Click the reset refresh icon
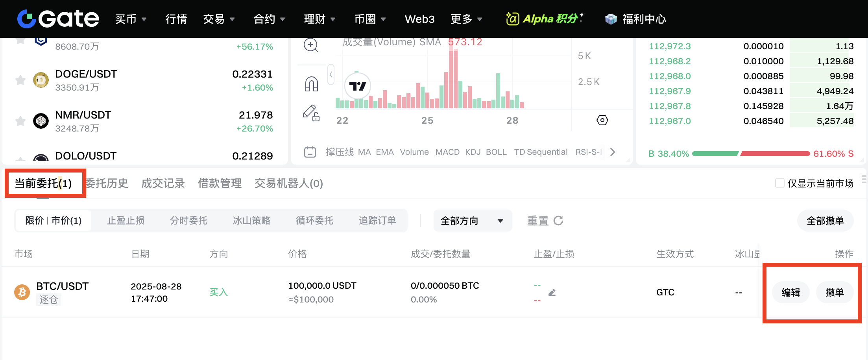 (558, 221)
